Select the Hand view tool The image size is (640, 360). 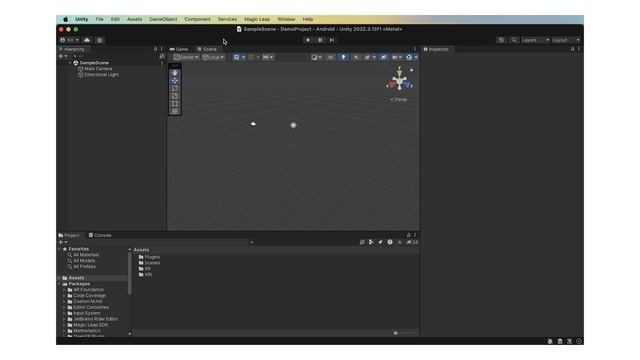[x=175, y=73]
